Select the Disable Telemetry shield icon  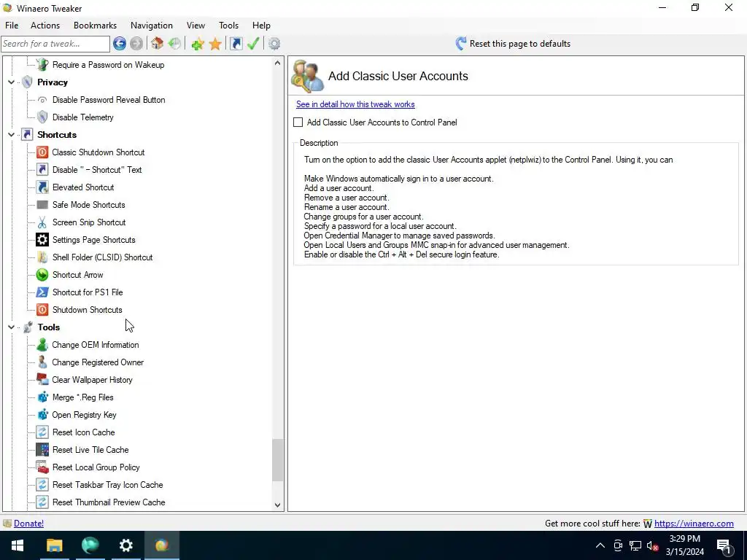point(42,117)
